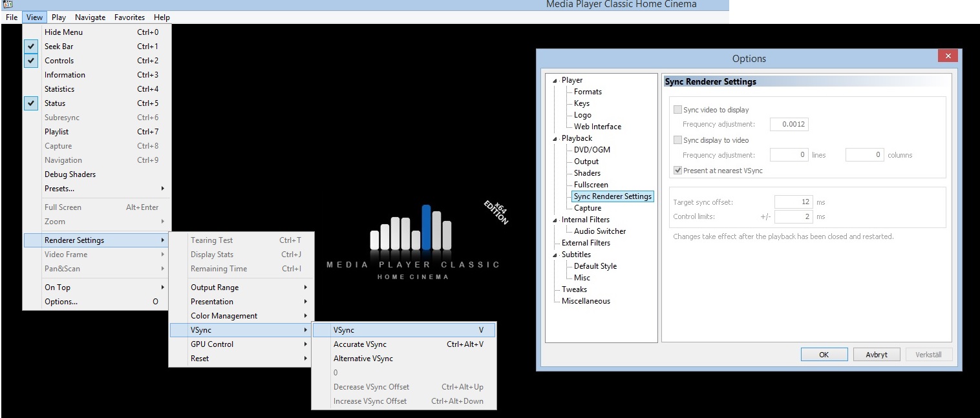
Task: Select Miscellaneous in Options tree
Action: pyautogui.click(x=586, y=301)
